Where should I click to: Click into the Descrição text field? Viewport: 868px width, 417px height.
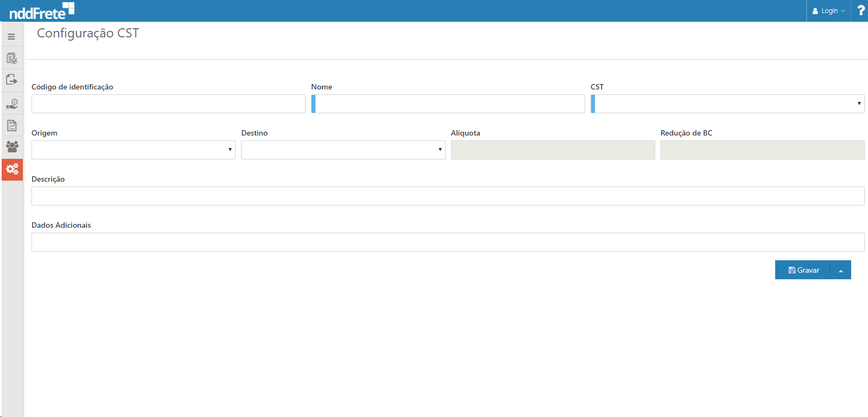[x=447, y=196]
